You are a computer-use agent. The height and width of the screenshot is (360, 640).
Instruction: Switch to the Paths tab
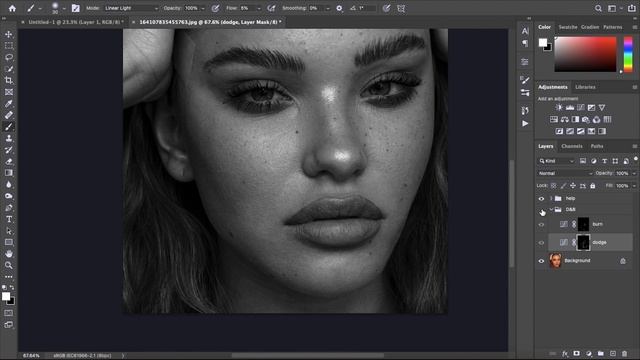point(597,146)
